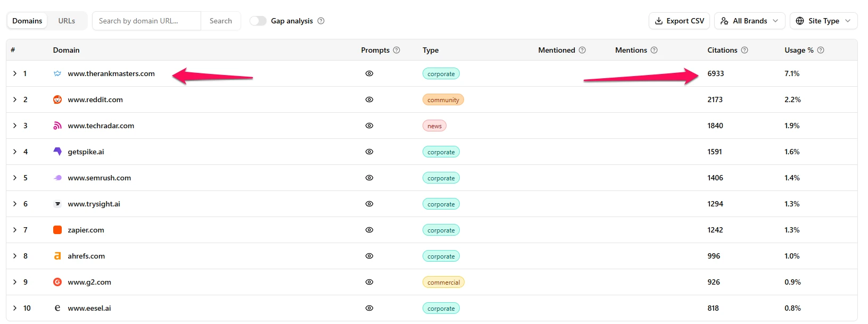
Task: View prompts eye icon for g2.com
Action: [x=369, y=282]
